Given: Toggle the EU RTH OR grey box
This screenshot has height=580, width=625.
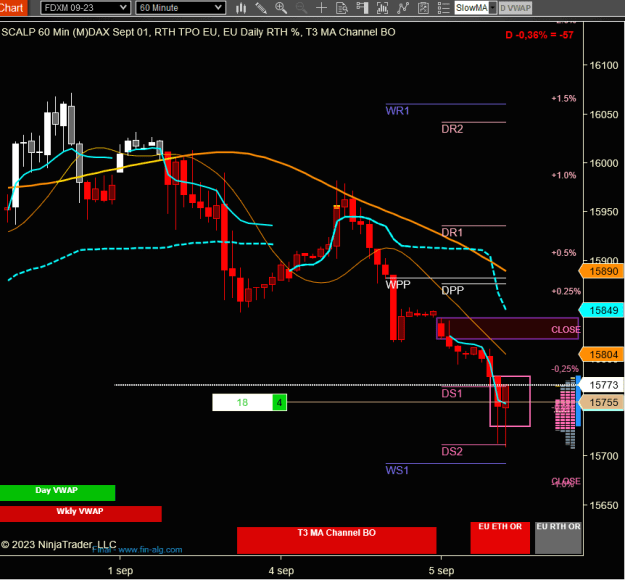Looking at the screenshot, I should pyautogui.click(x=558, y=538).
